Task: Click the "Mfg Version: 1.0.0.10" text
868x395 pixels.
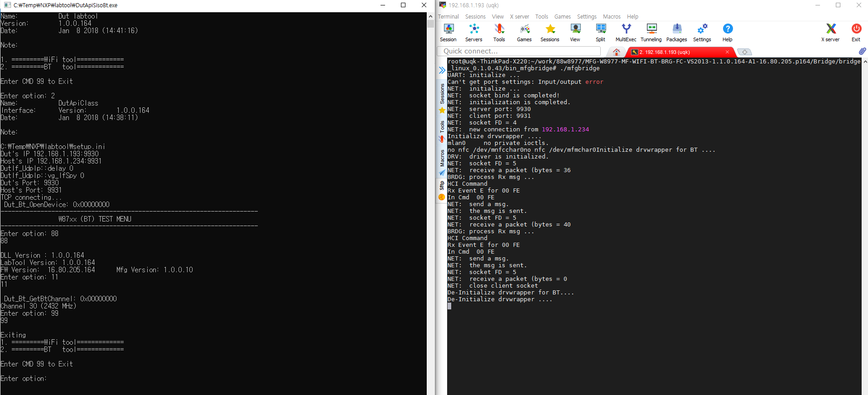Action: pos(154,270)
